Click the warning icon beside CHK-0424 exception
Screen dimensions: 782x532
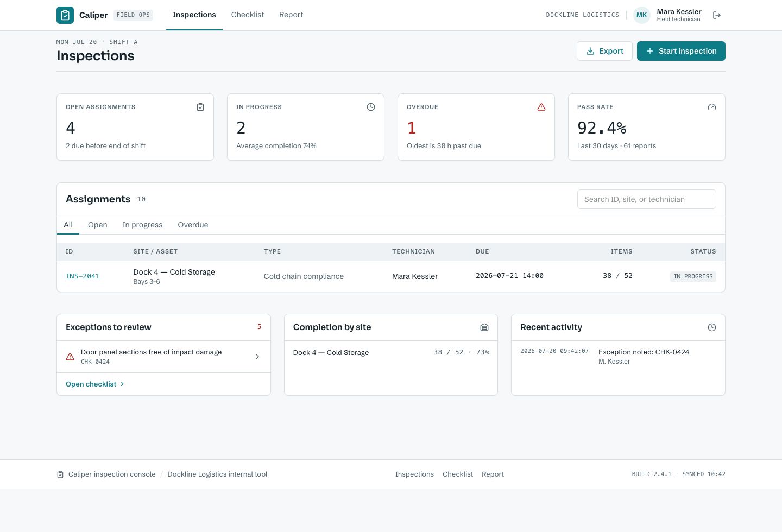click(x=70, y=357)
